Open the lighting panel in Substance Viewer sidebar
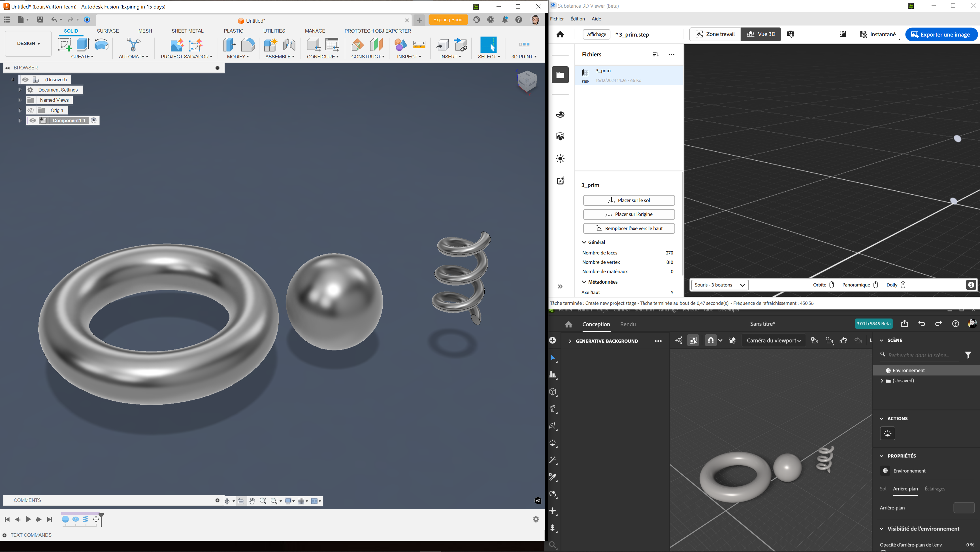 (560, 158)
